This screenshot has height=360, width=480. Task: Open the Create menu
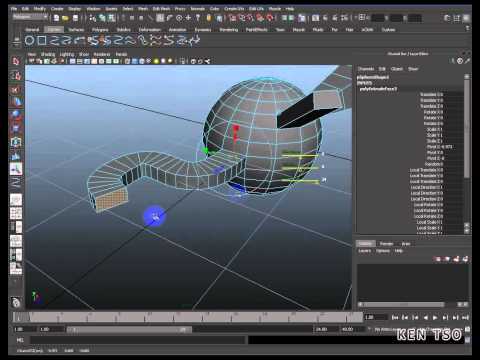tap(57, 9)
